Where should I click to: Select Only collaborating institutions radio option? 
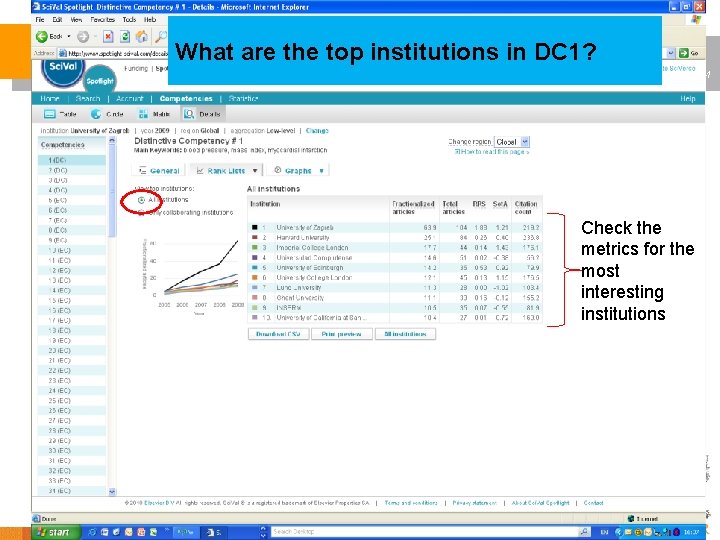tap(141, 212)
